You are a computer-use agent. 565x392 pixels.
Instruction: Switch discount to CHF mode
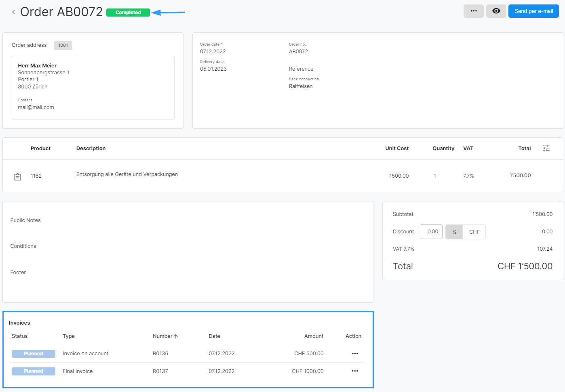point(474,232)
